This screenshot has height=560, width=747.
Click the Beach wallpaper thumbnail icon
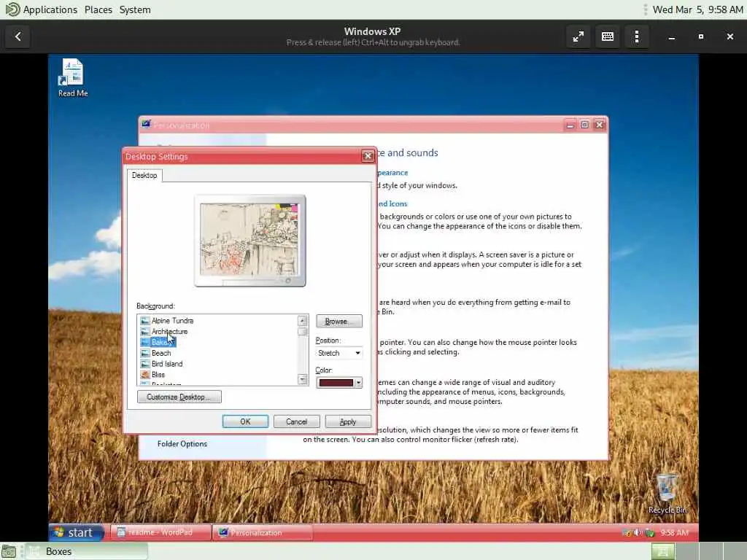[145, 353]
